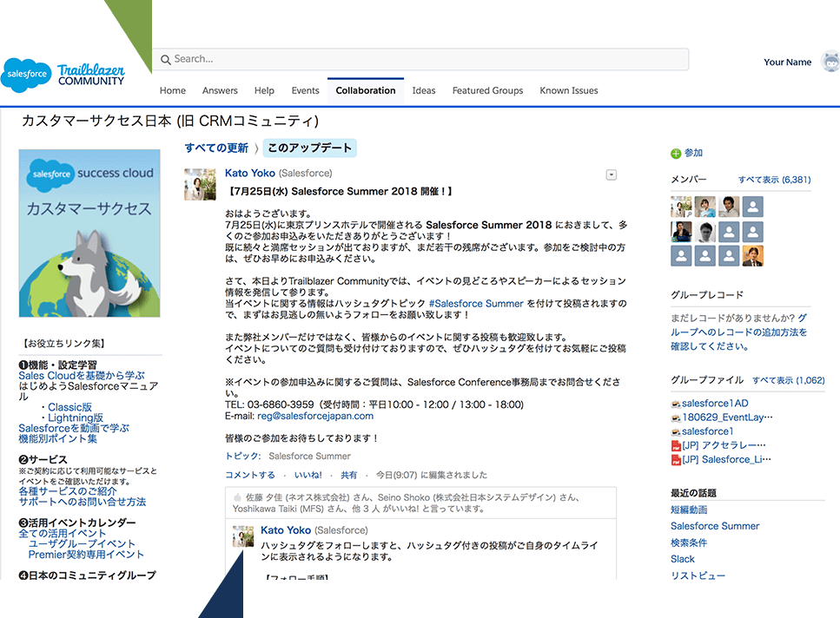The width and height of the screenshot is (840, 618).
Task: Go to the Home tab
Action: 173,90
